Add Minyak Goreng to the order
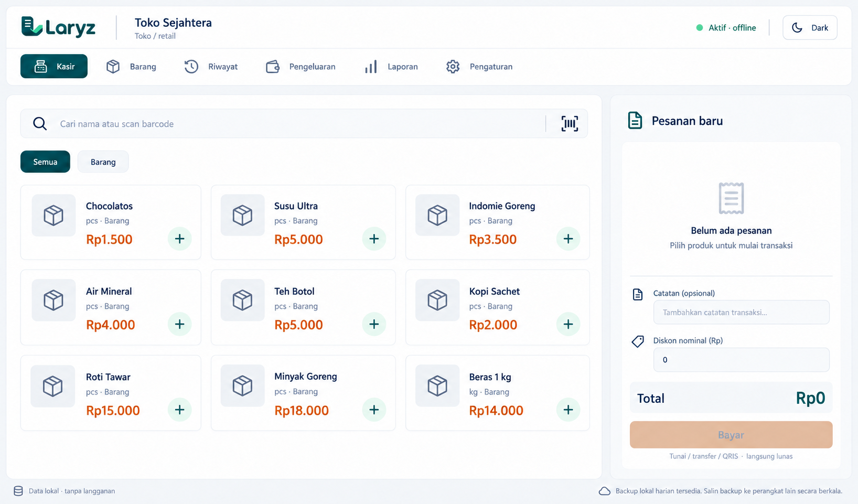 [x=374, y=410]
